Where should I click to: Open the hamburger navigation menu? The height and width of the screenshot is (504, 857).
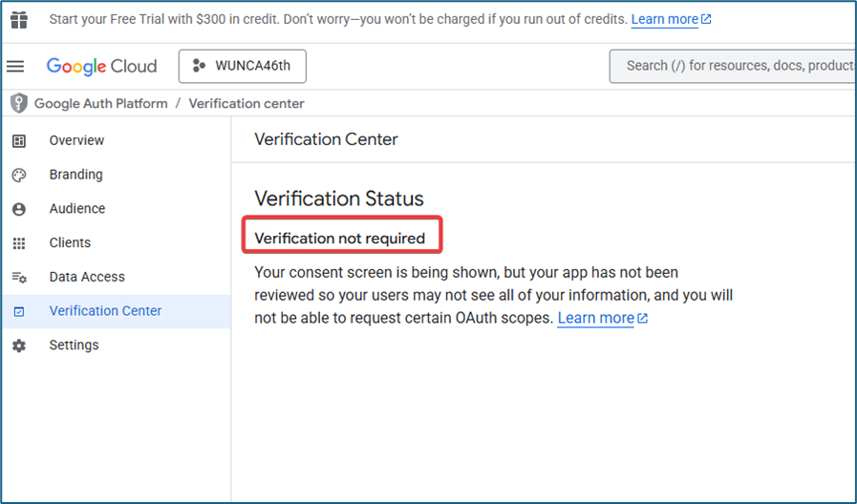click(x=15, y=66)
